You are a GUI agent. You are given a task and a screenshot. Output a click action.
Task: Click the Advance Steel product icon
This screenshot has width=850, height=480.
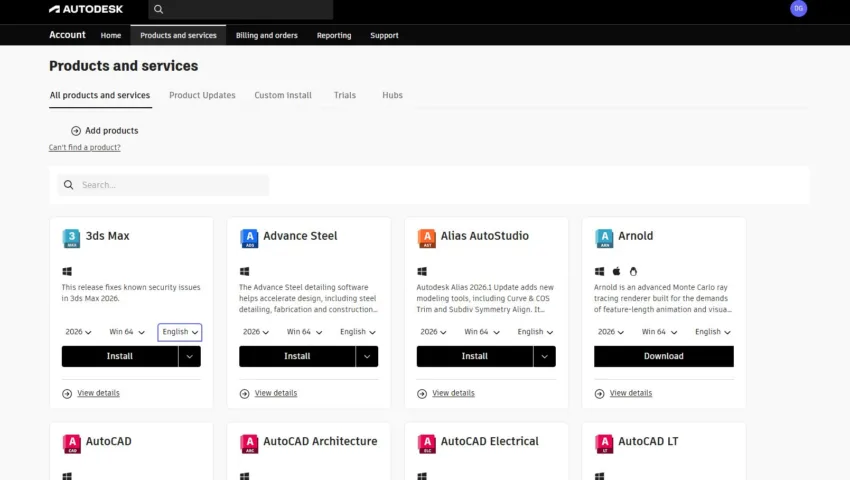(x=249, y=238)
